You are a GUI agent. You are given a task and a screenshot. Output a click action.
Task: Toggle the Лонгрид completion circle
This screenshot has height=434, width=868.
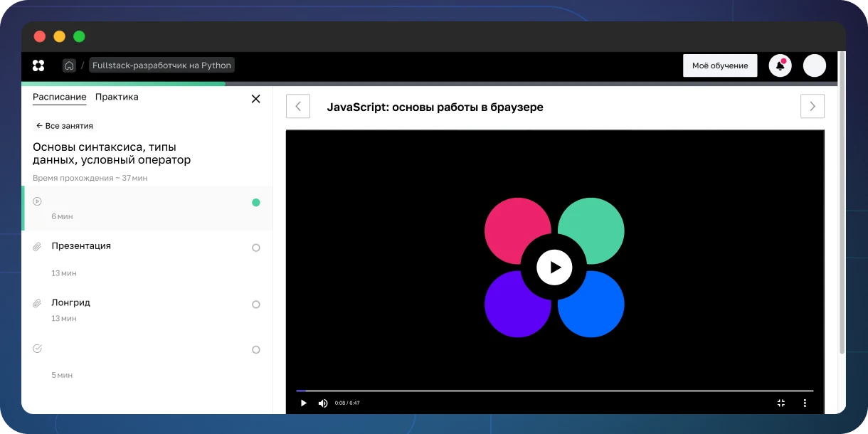[256, 305]
